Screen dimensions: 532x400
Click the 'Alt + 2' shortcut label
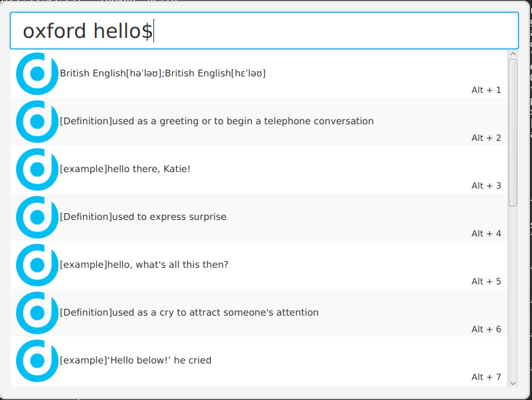[486, 138]
